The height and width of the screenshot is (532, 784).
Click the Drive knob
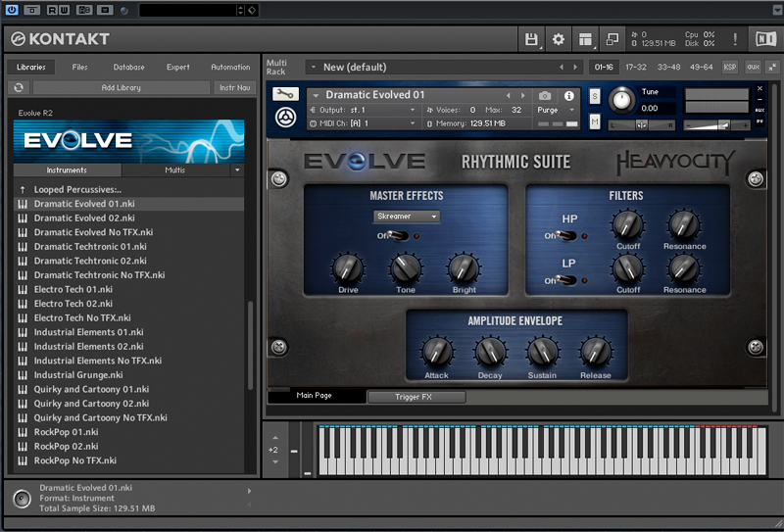click(x=348, y=268)
